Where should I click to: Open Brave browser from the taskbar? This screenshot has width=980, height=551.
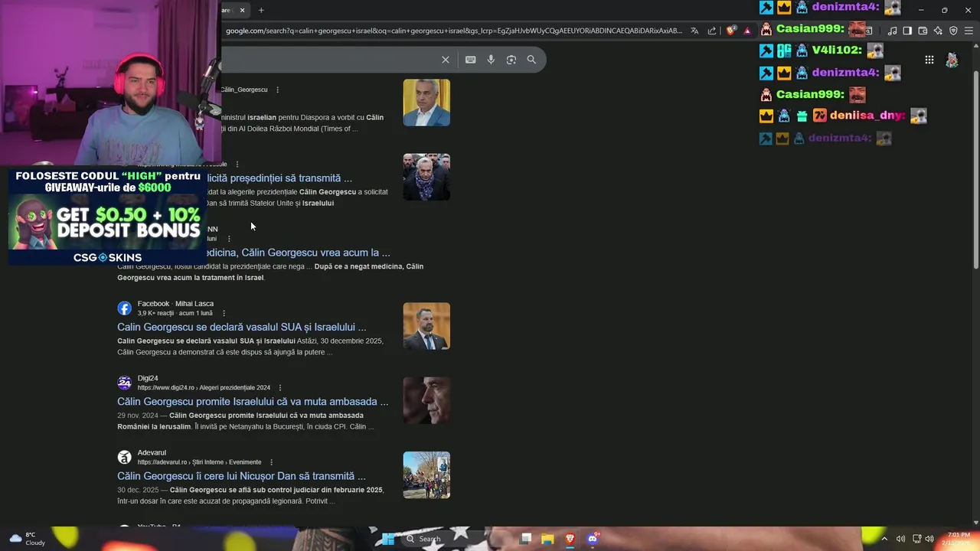point(570,539)
